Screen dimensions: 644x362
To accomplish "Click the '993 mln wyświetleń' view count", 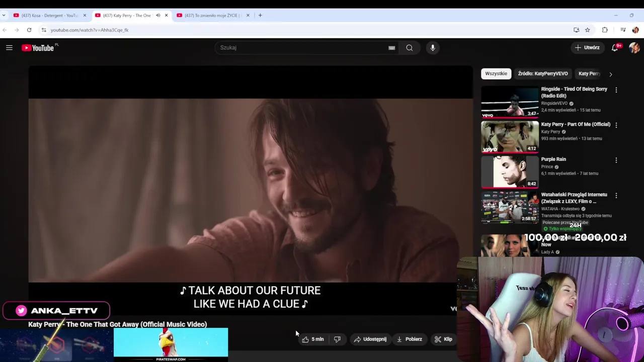I will click(559, 139).
